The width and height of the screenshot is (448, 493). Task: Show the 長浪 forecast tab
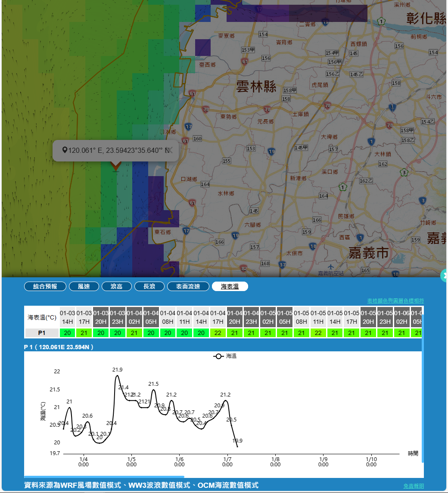149,286
